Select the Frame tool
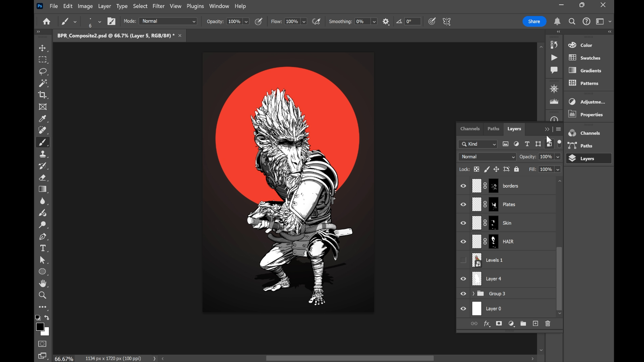 [43, 107]
